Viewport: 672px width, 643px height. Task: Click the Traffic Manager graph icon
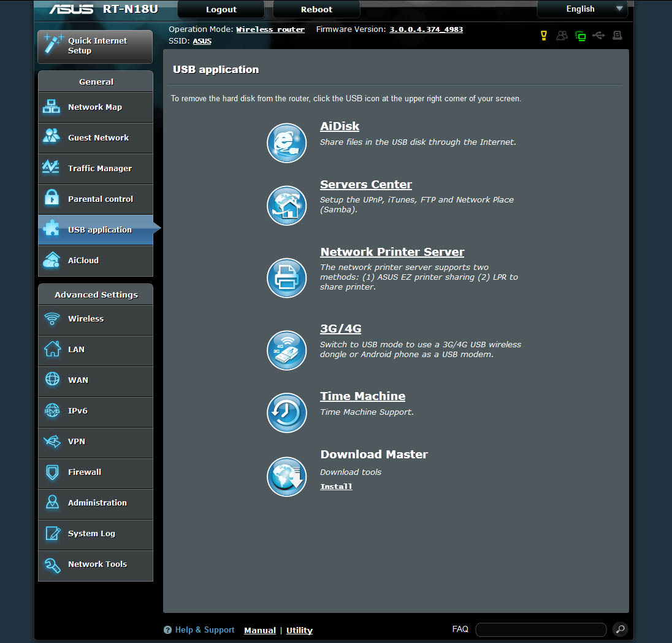[x=51, y=167]
